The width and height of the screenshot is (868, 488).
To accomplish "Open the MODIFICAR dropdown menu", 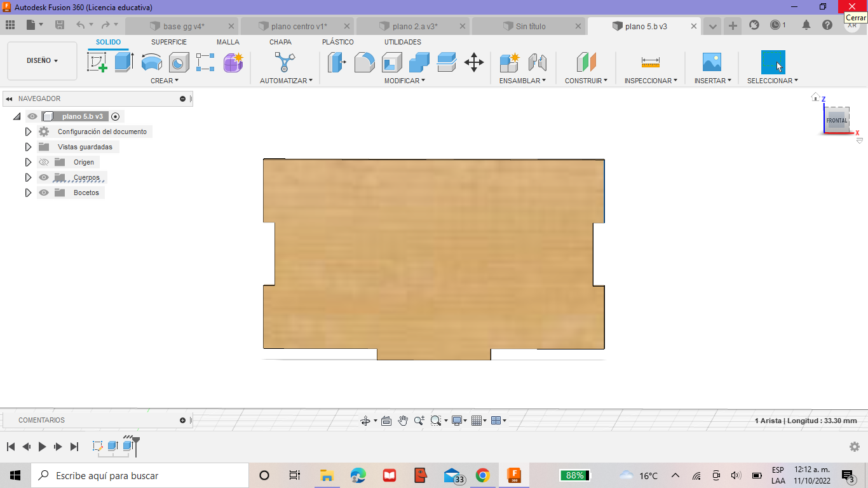I will coord(405,81).
